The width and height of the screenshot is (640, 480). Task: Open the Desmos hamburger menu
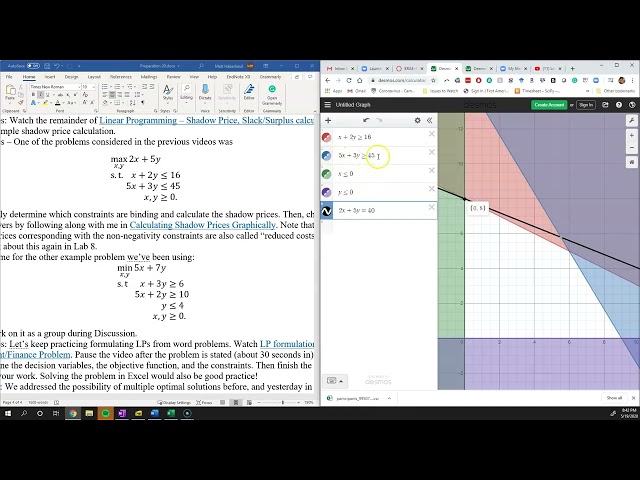pyautogui.click(x=327, y=105)
